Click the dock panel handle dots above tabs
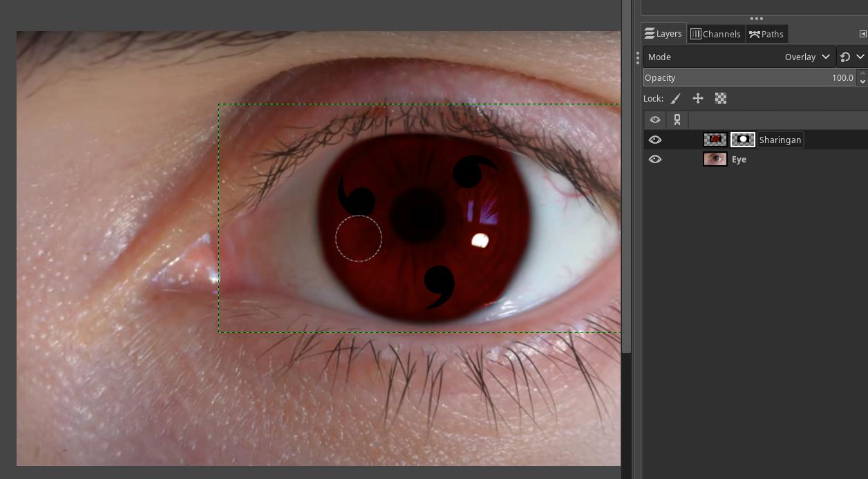This screenshot has height=479, width=868. point(756,19)
